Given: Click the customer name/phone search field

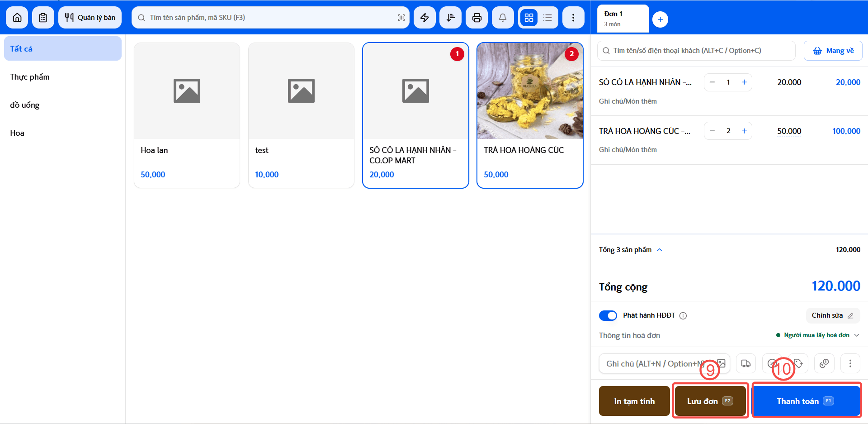Looking at the screenshot, I should coord(696,51).
